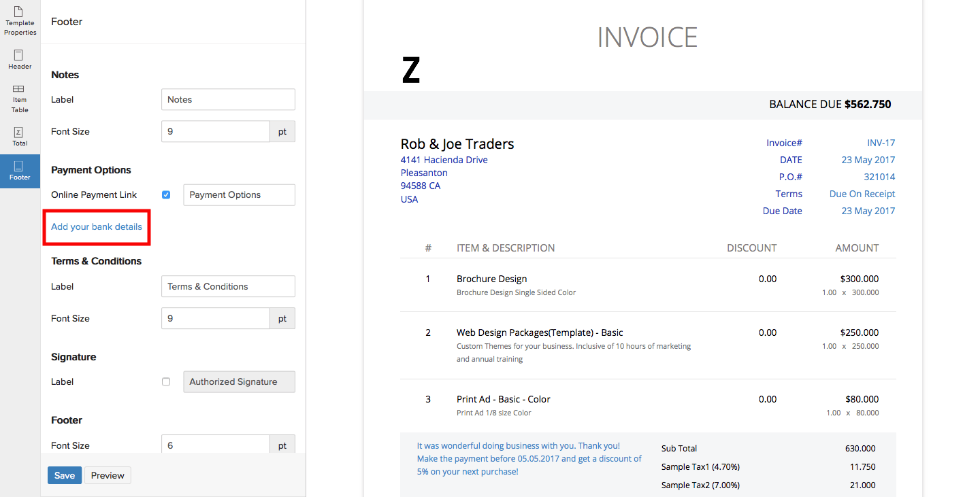The height and width of the screenshot is (497, 980).
Task: Click the Payment Options text field
Action: tap(239, 194)
